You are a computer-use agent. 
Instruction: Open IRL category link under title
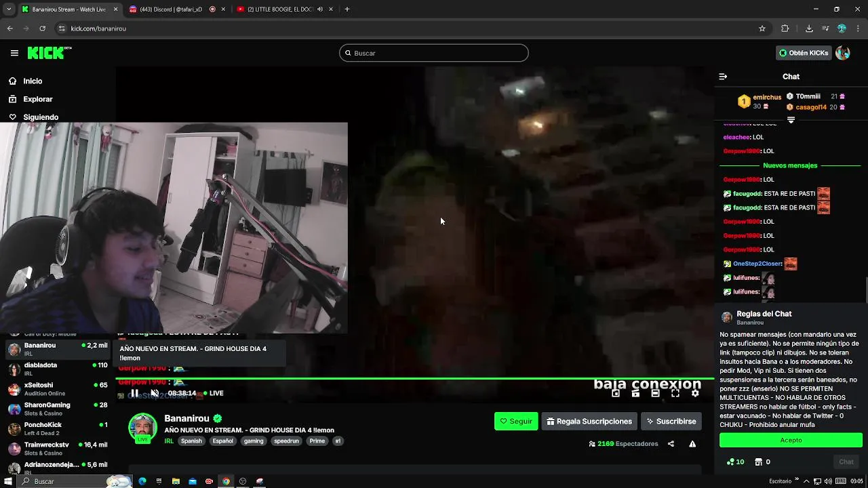pos(169,441)
